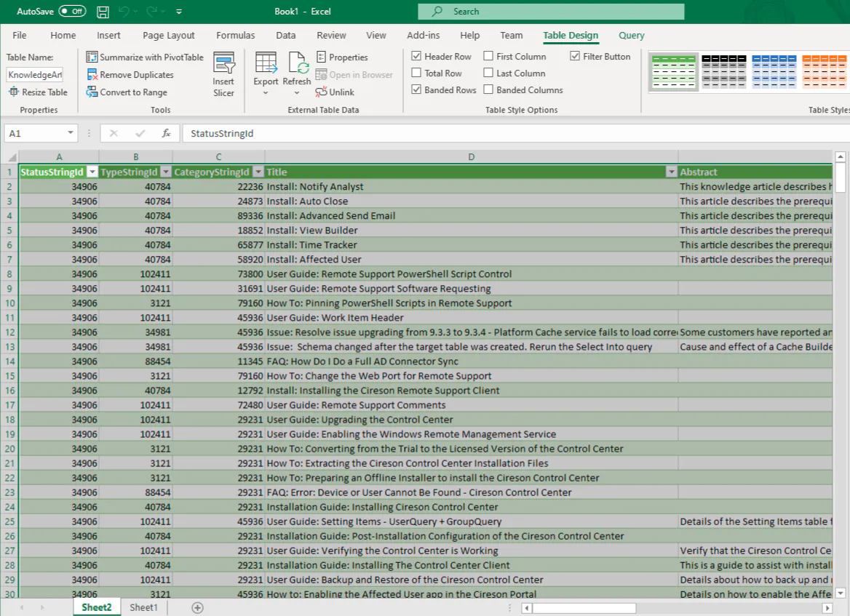Viewport: 850px width, 616px height.
Task: Switch to the Sheet1 worksheet tab
Action: coord(143,607)
